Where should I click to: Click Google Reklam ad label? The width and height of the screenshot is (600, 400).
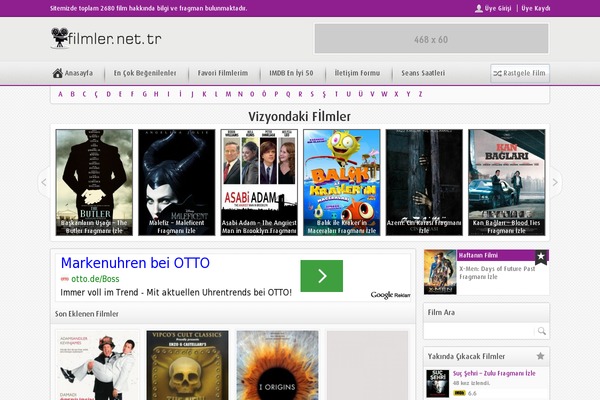pyautogui.click(x=390, y=295)
